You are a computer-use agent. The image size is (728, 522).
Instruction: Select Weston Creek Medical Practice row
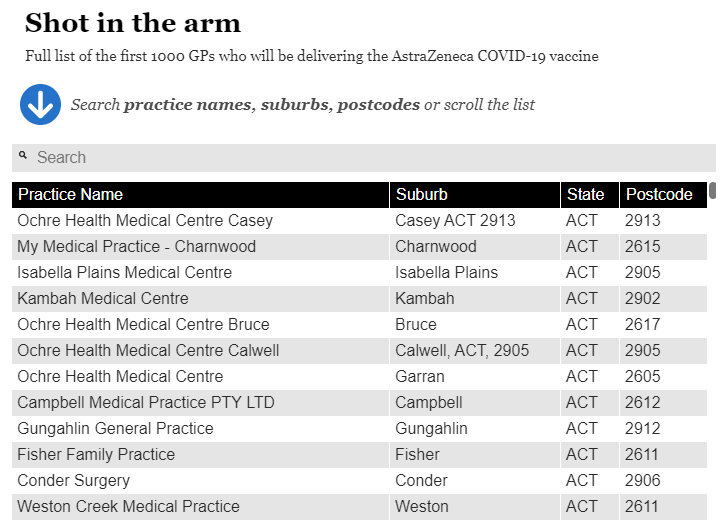point(359,507)
